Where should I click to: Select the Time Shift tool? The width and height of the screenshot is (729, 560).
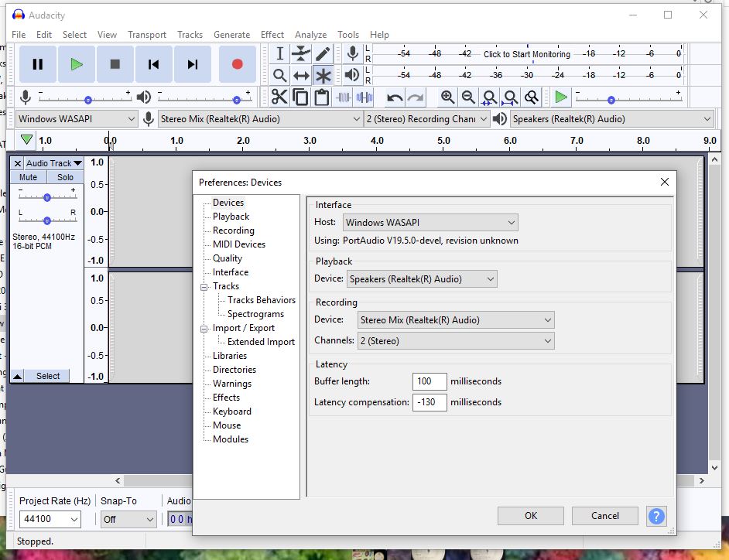pyautogui.click(x=301, y=75)
